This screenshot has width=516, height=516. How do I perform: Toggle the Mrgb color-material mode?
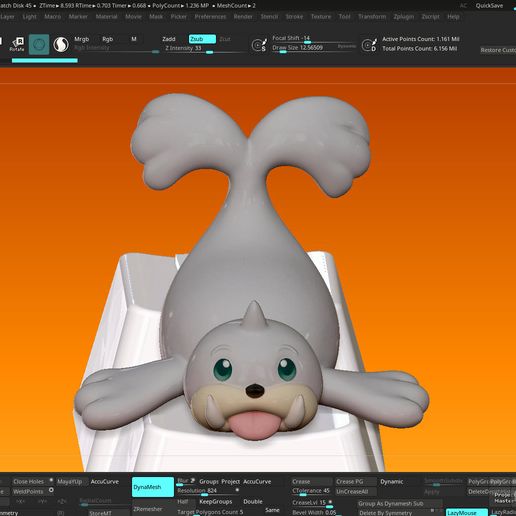click(82, 39)
